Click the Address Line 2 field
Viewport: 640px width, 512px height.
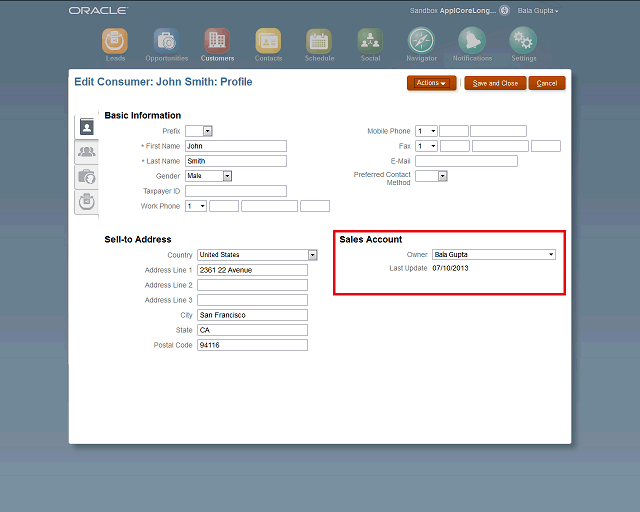click(x=253, y=285)
